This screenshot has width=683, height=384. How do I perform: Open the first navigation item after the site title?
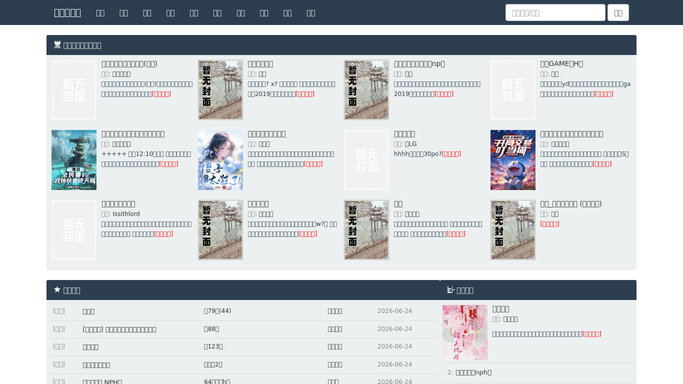click(100, 13)
